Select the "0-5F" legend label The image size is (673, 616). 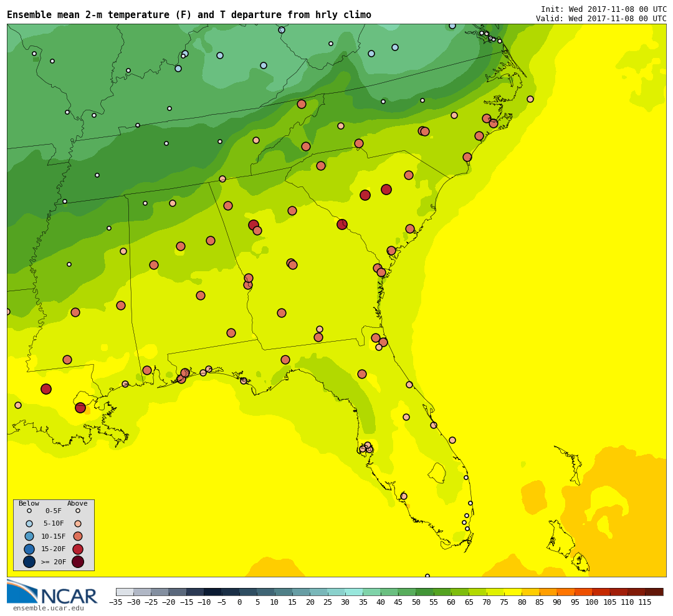tap(54, 511)
